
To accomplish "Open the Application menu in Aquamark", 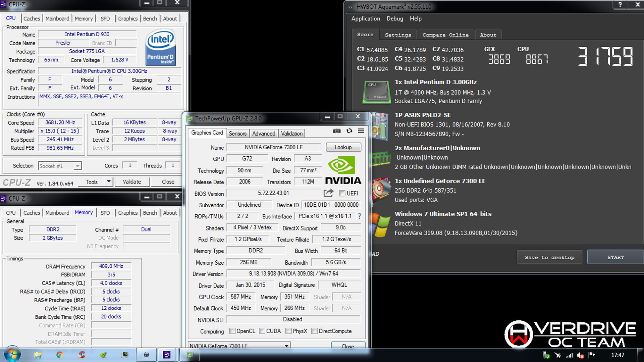I will click(366, 18).
